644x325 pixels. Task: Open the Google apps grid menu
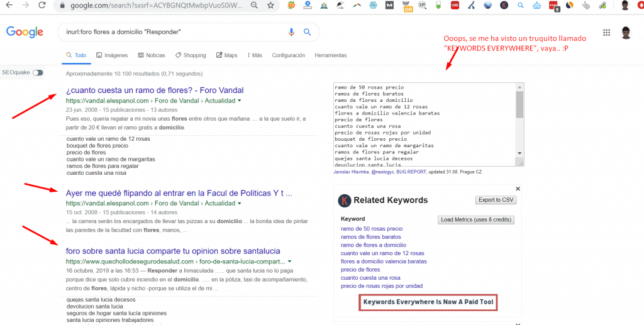pos(607,33)
